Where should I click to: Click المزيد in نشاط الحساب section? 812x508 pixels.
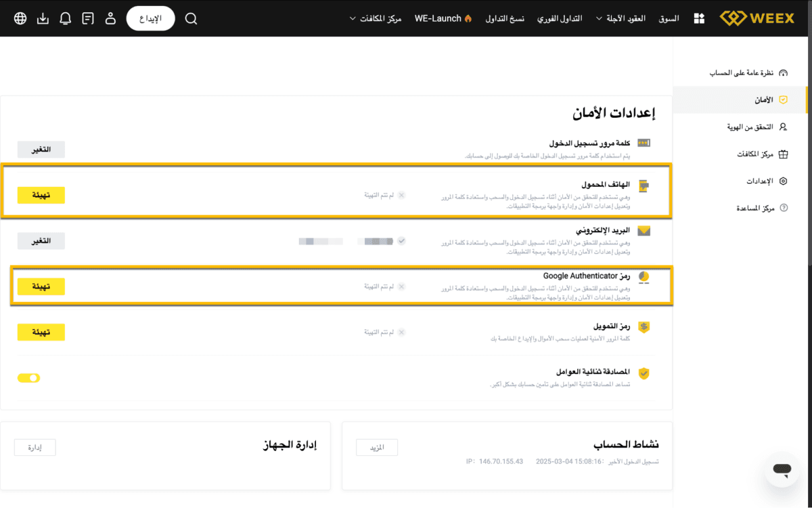[377, 447]
